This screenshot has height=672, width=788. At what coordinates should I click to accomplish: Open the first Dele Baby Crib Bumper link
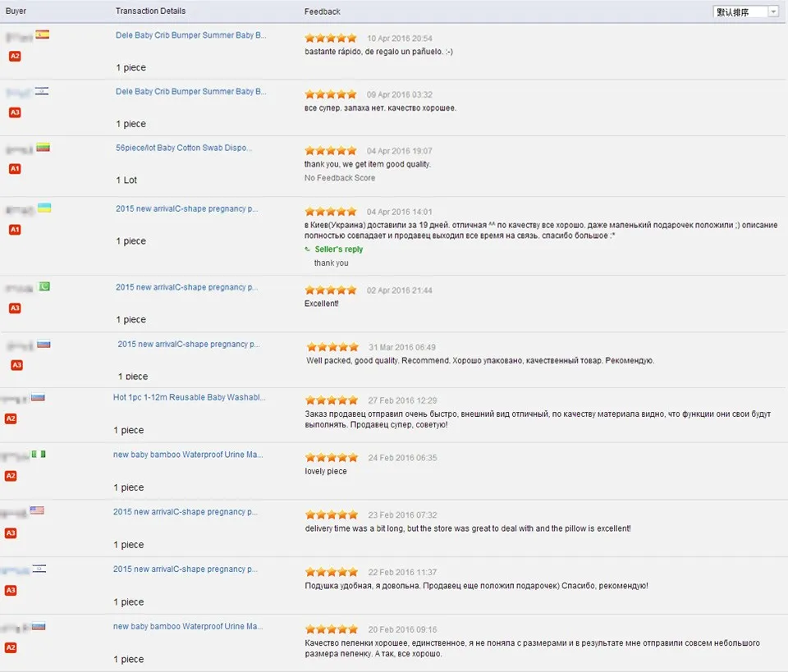(x=191, y=35)
